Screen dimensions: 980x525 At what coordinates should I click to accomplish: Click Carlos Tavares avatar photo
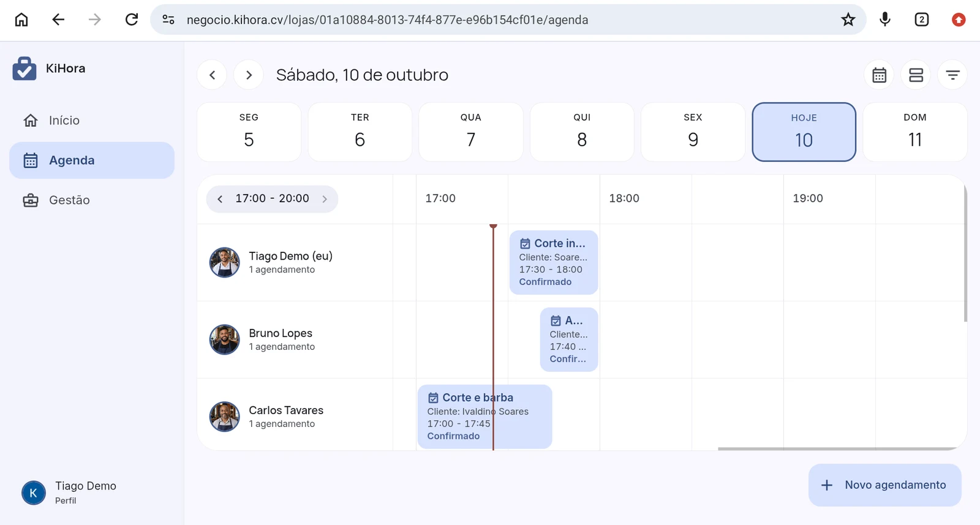tap(225, 417)
